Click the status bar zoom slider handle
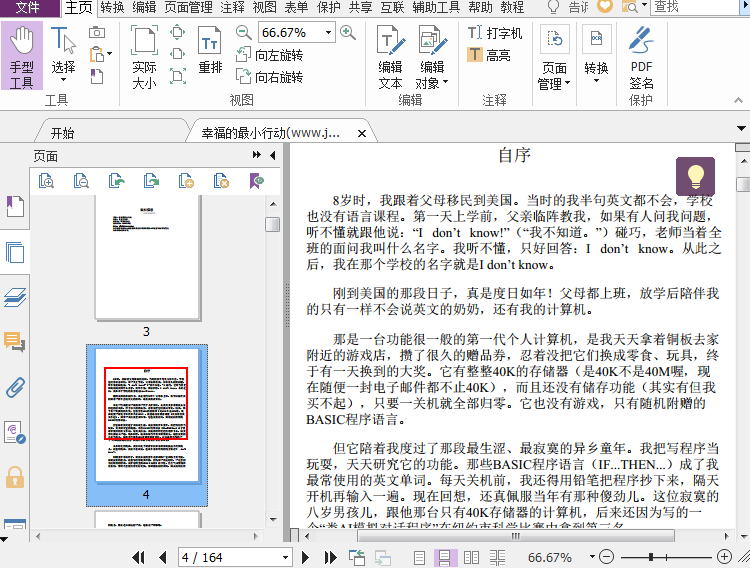Screen dimensions: 750x568 (651, 557)
